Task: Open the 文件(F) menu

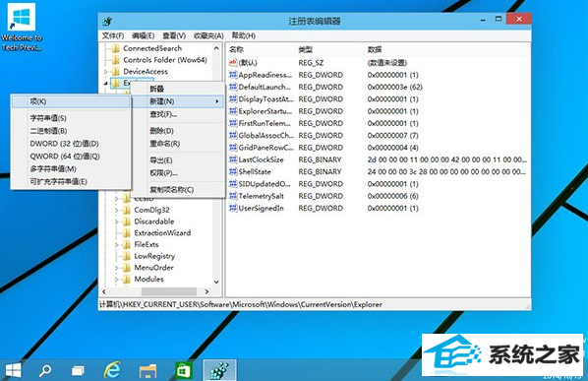Action: (x=113, y=35)
